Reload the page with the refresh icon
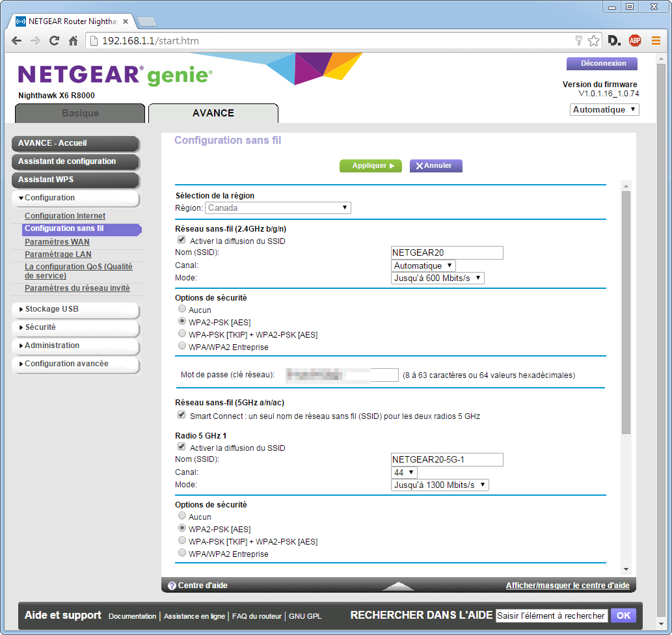This screenshot has height=635, width=672. click(x=55, y=41)
